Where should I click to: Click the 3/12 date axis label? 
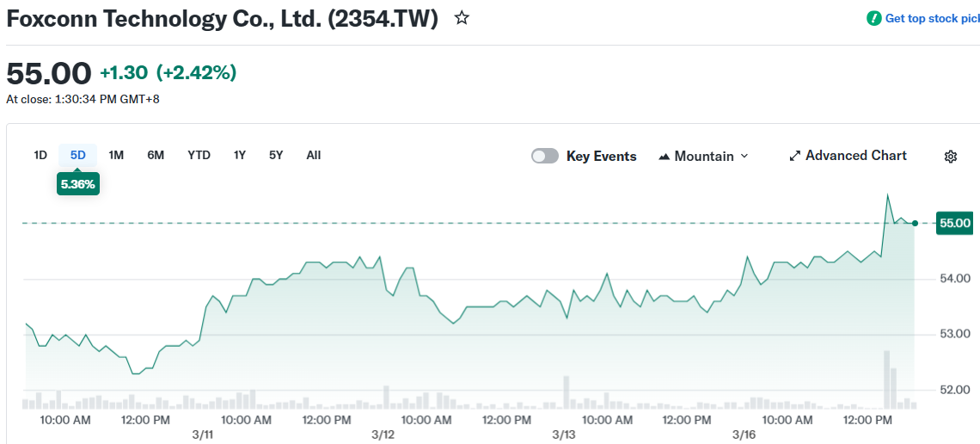click(x=383, y=434)
